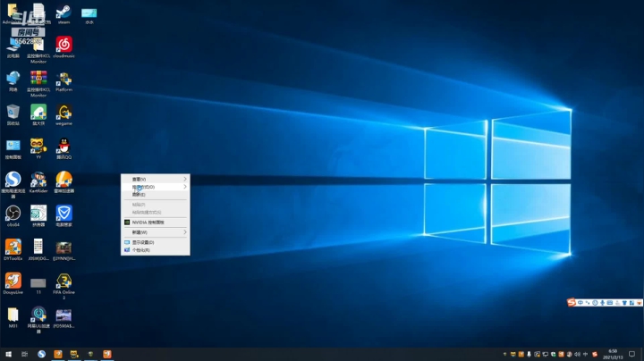Select the gray desktop item named 11
Screen dimensions: 644x361
click(x=38, y=285)
